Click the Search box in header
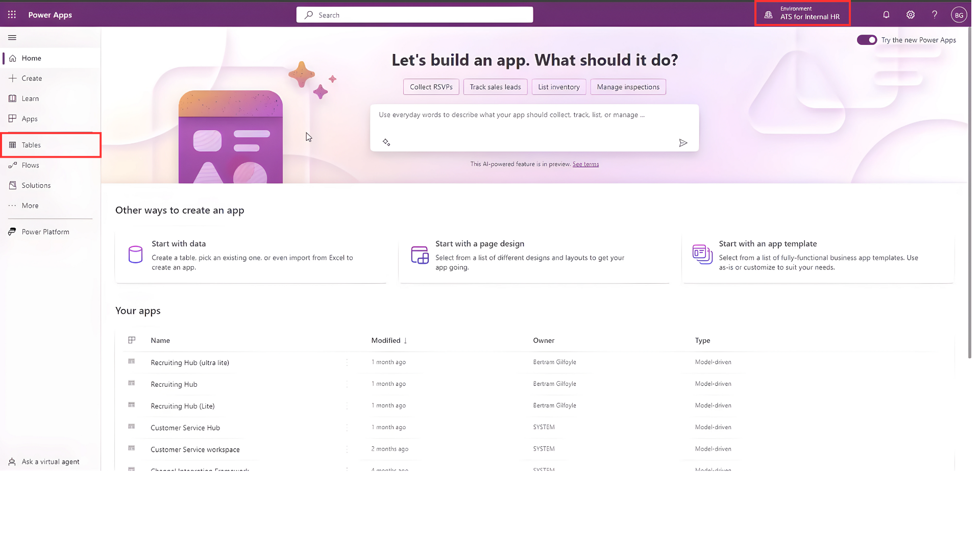 click(x=414, y=15)
